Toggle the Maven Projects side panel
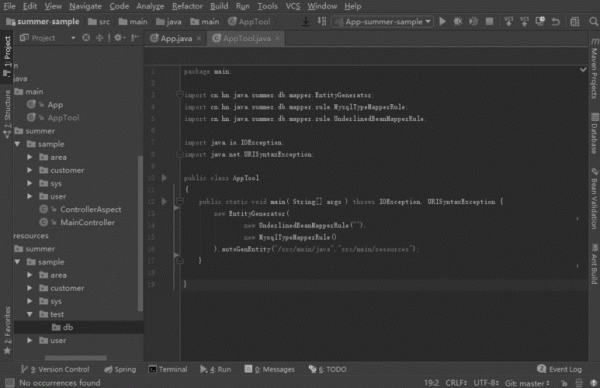 point(594,68)
